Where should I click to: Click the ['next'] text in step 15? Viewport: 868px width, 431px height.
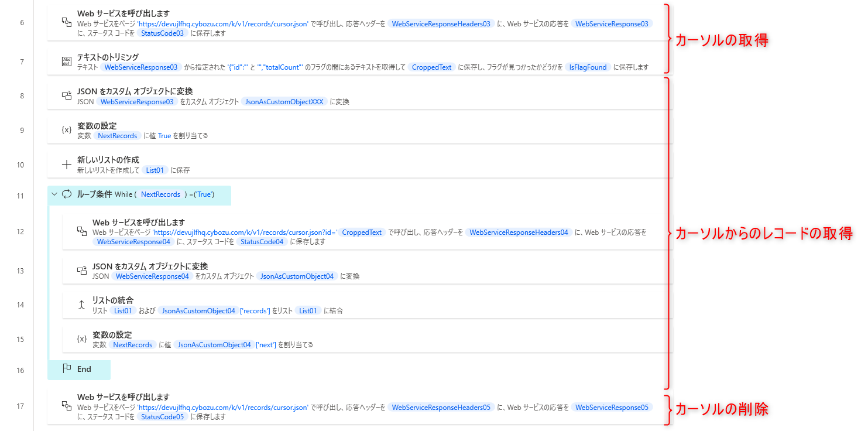coord(266,345)
